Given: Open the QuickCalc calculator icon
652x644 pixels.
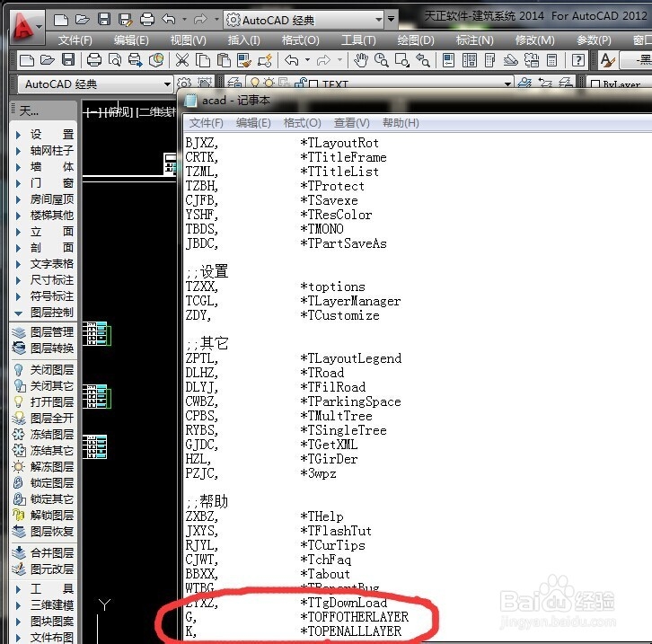Looking at the screenshot, I should tap(551, 60).
